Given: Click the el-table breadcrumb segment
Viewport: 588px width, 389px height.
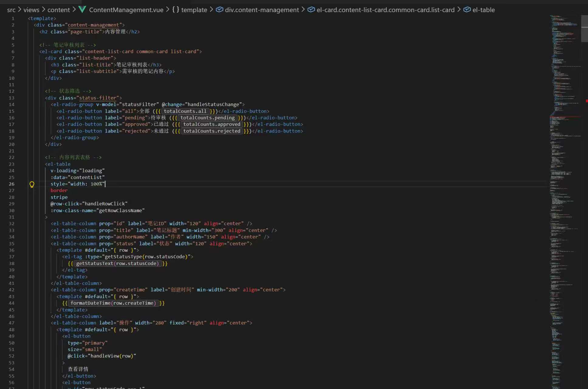Looking at the screenshot, I should pos(483,10).
